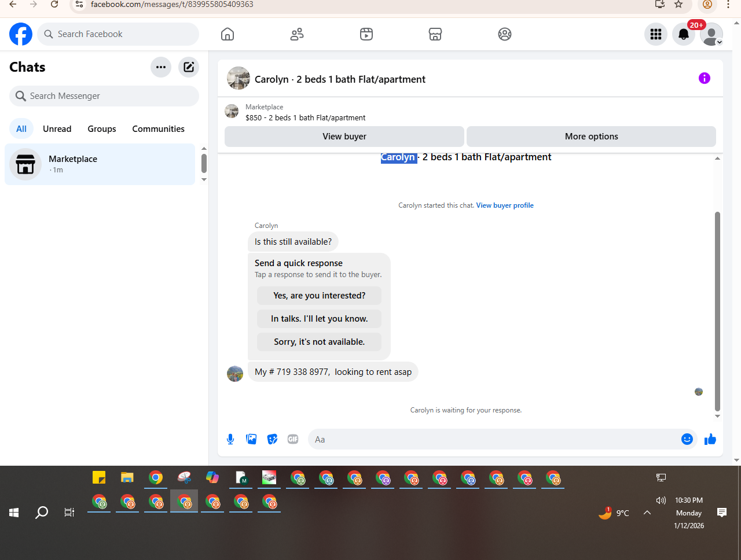Open Copilot from the taskbar
Screen dimensions: 741x560
pyautogui.click(x=212, y=477)
